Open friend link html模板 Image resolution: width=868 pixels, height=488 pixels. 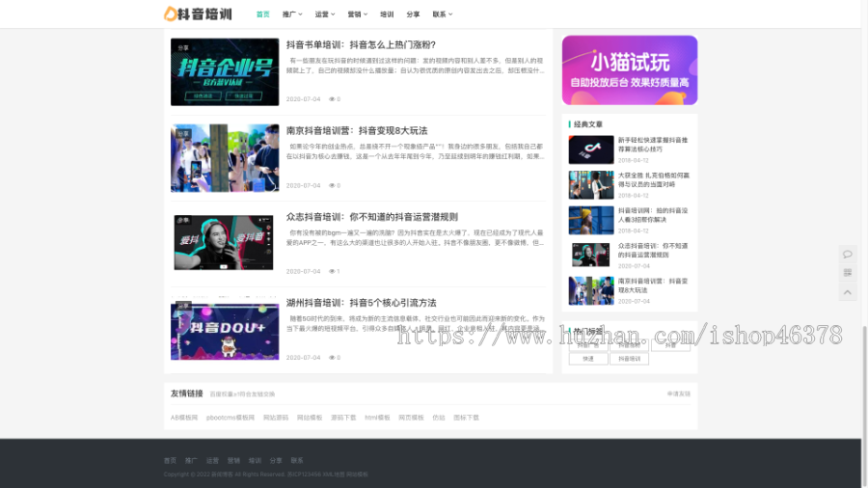click(377, 418)
